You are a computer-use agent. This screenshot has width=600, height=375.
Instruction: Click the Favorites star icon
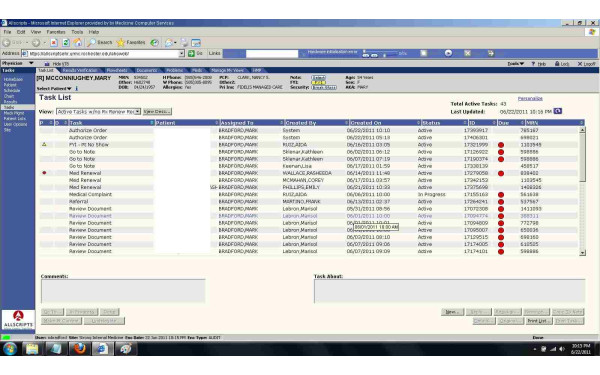[x=121, y=42]
